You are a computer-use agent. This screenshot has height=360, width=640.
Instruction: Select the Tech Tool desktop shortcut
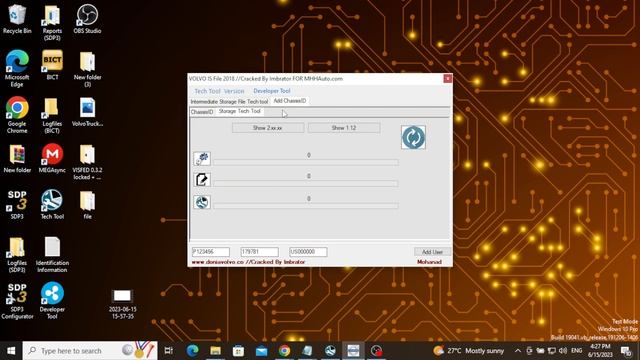tap(52, 204)
